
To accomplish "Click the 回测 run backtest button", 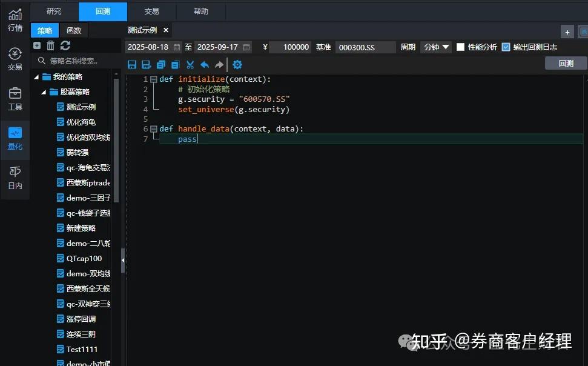I will pos(565,62).
